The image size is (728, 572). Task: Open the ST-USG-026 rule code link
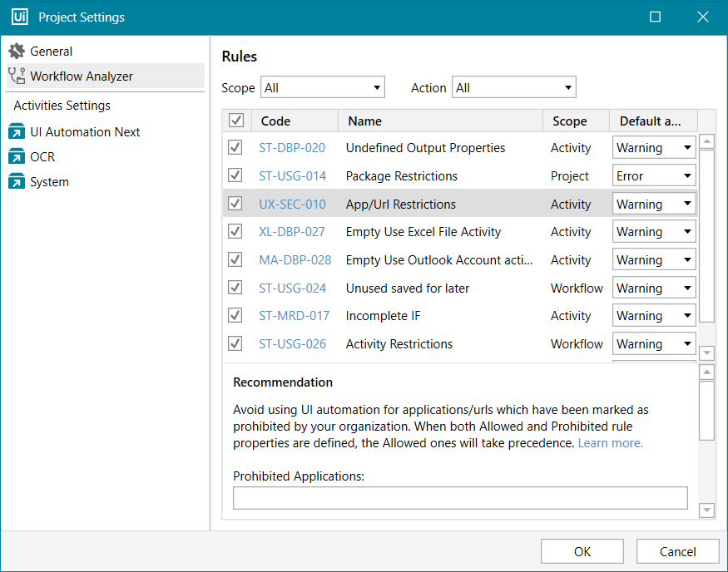(x=293, y=343)
